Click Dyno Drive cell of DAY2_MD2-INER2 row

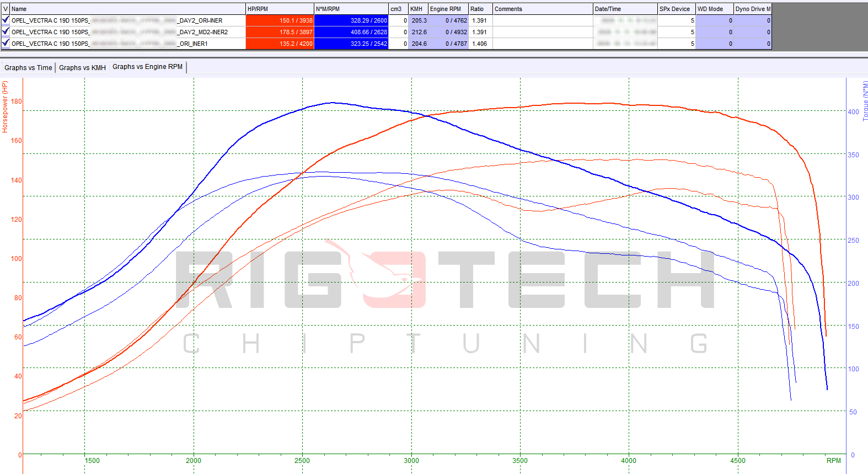click(x=753, y=32)
